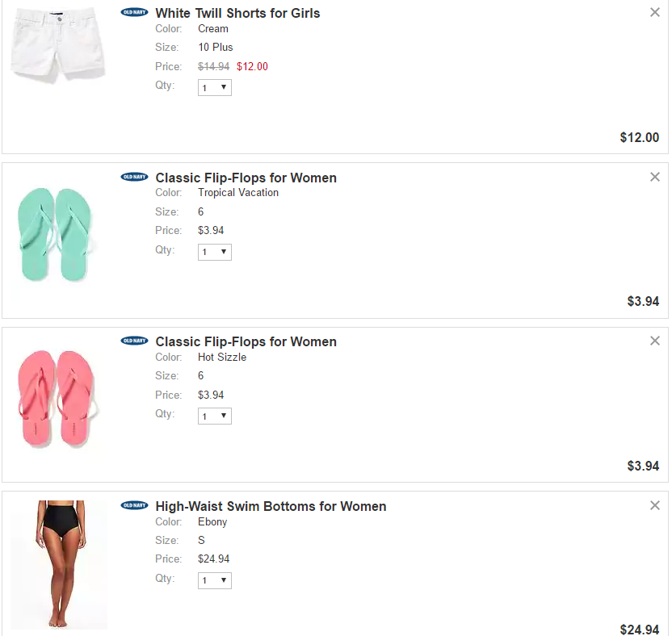Click Old Navy logo beside Tropical Vacation flip-flops
Image resolution: width=672 pixels, height=636 pixels.
pos(134,177)
